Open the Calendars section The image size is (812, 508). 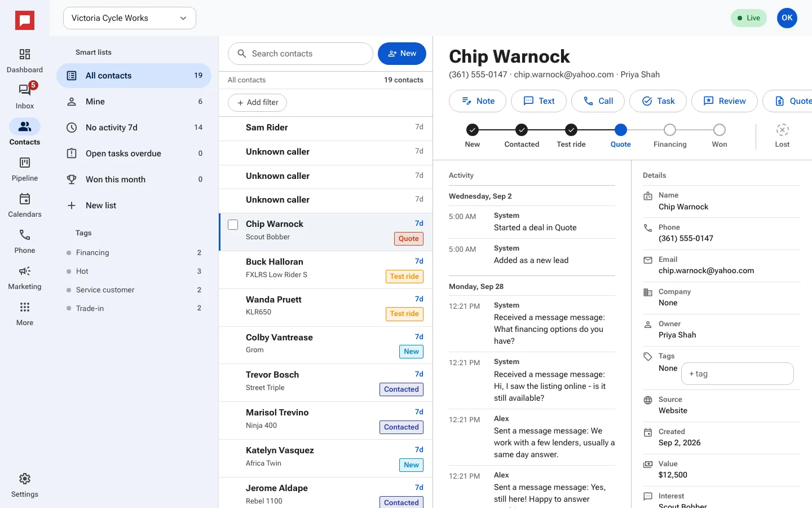click(25, 205)
